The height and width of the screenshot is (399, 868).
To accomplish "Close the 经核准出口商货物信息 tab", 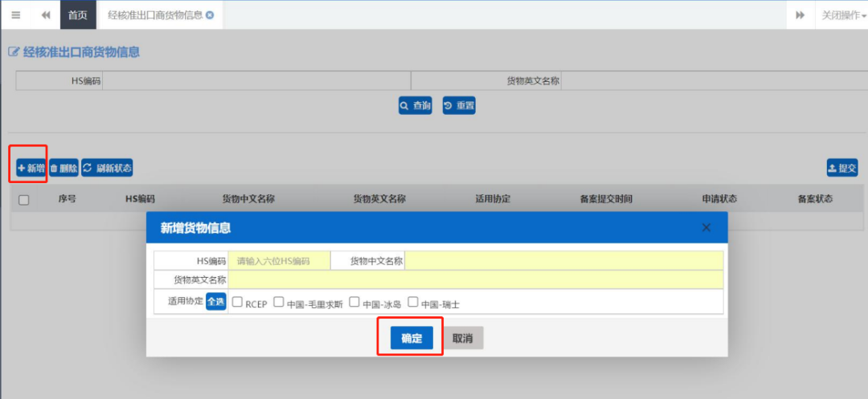I will coord(210,15).
